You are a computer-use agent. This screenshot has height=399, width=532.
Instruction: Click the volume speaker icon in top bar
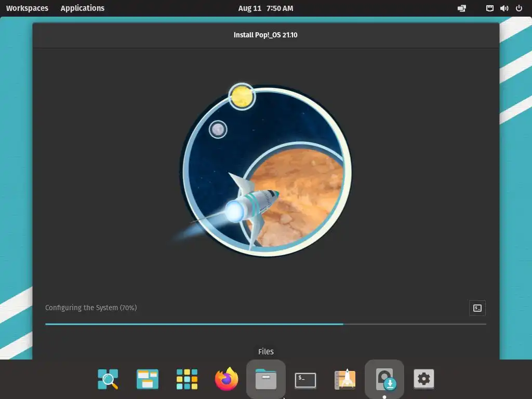504,8
